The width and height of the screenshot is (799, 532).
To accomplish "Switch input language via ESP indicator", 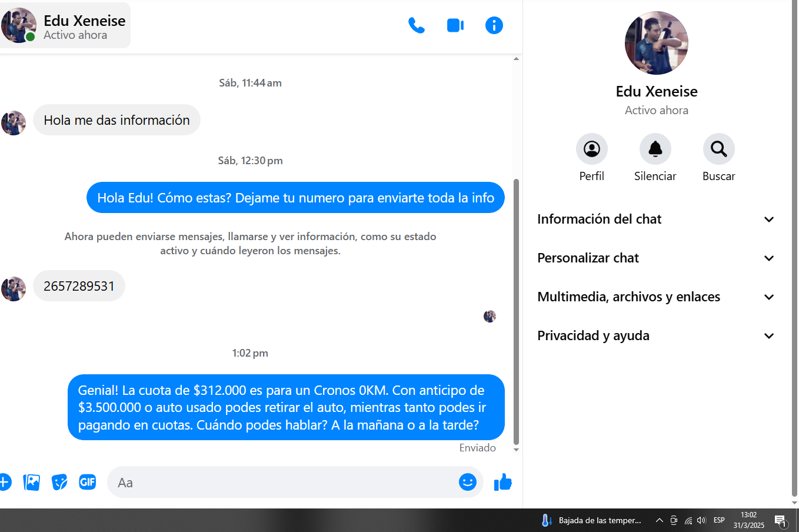I will coord(719,520).
